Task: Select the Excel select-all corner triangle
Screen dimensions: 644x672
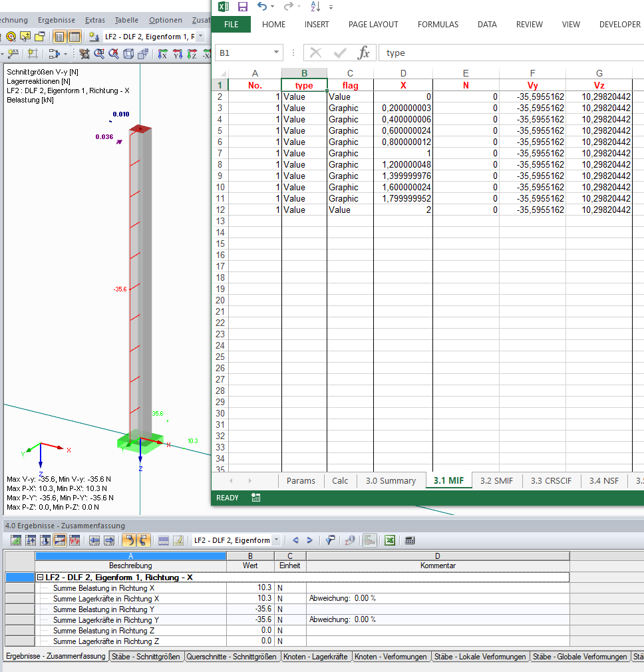Action: pos(222,73)
